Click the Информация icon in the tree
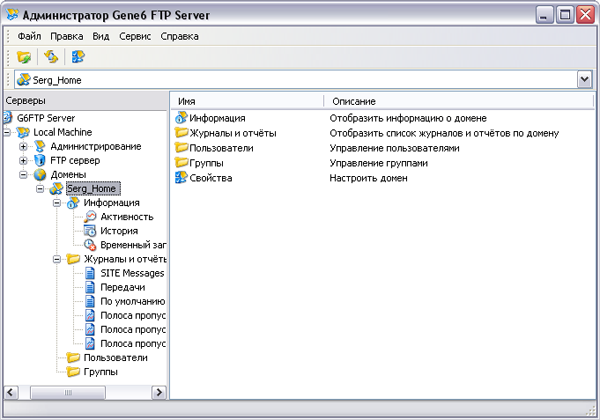 73,203
